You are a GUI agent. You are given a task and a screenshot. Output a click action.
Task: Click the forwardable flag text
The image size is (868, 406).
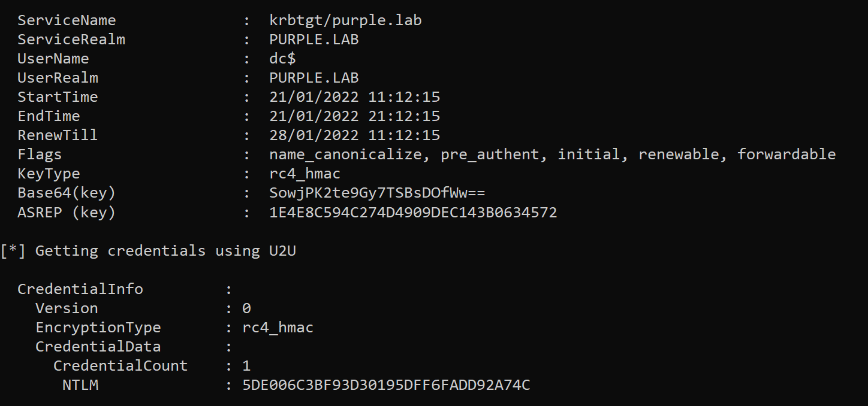coord(786,154)
